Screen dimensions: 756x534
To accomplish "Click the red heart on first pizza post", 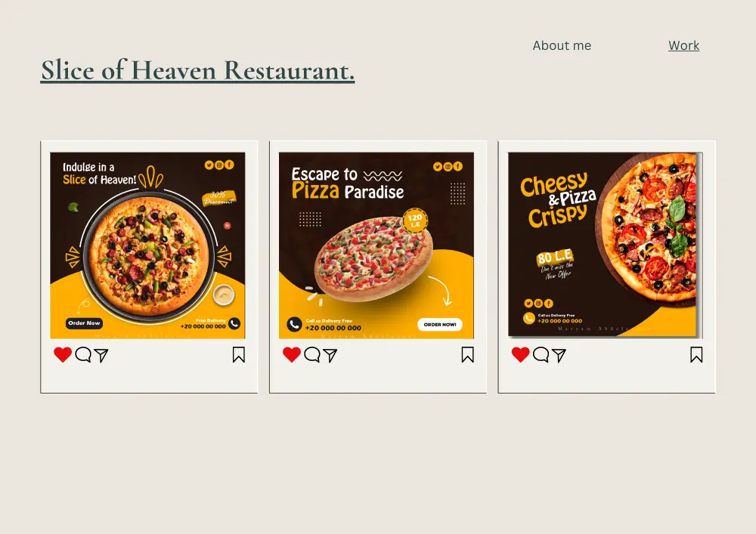I will point(63,354).
